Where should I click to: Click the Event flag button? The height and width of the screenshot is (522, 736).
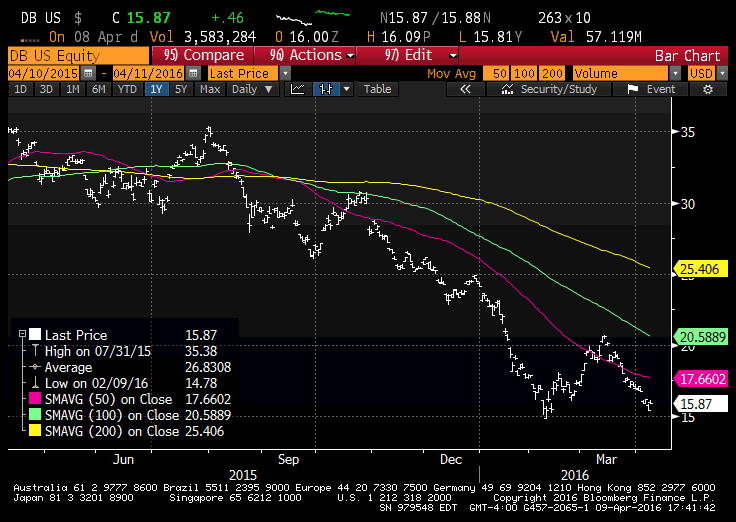tap(651, 89)
